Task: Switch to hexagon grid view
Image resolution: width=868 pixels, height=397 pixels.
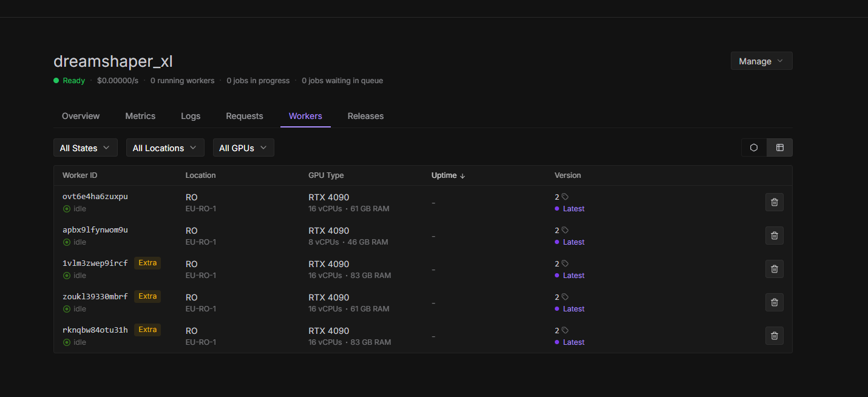Action: [754, 148]
